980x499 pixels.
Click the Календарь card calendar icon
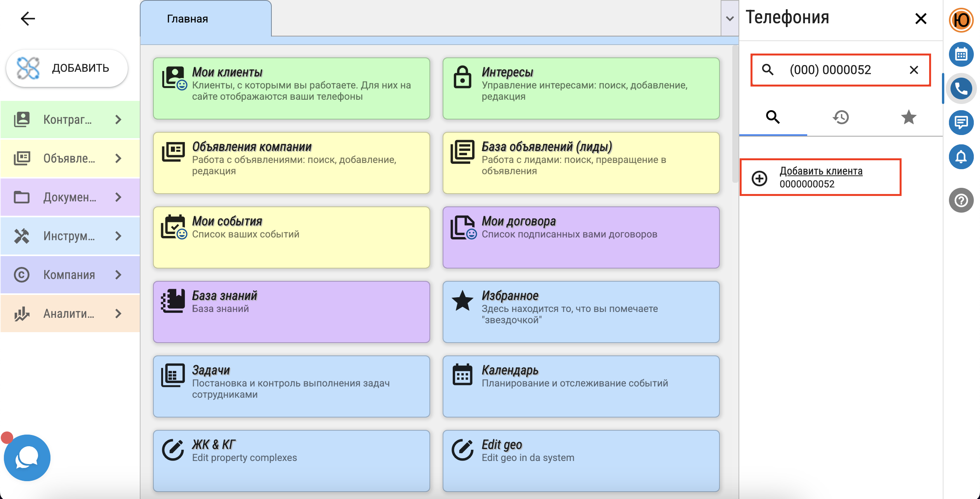pos(462,375)
